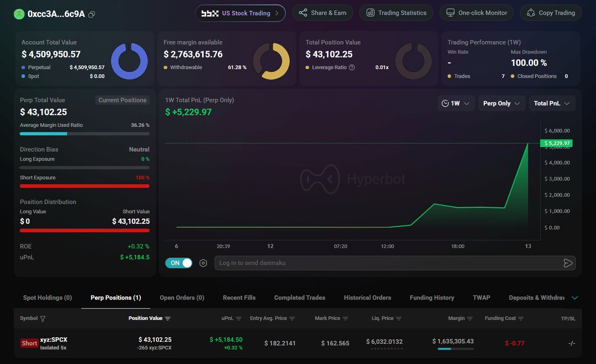Viewport: 596px width, 364px height.
Task: Click the Free margin donut chart
Action: tap(271, 61)
